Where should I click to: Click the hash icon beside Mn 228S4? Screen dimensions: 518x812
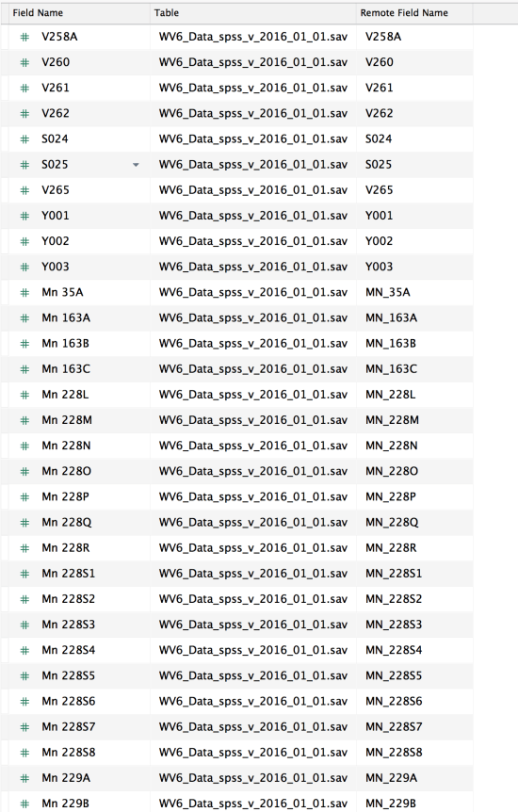tap(24, 650)
